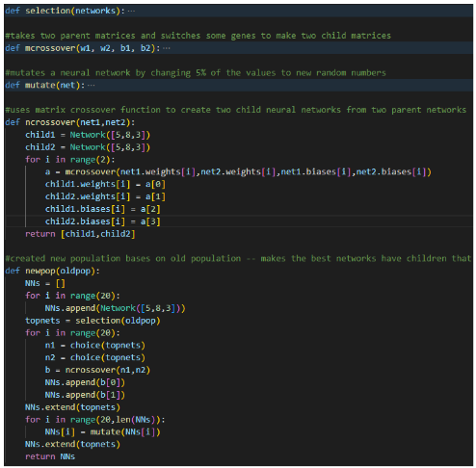The image size is (476, 468).
Task: Click 'return [child1,child2]' line
Action: 80,234
